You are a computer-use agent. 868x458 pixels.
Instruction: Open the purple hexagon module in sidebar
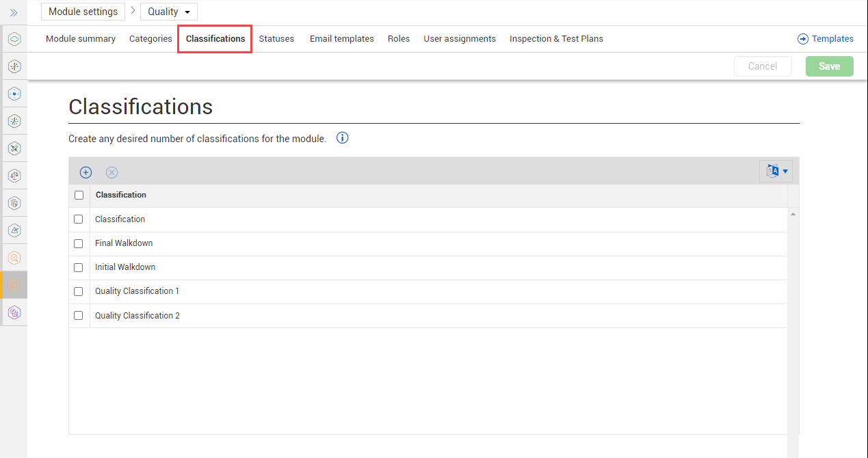pyautogui.click(x=14, y=312)
